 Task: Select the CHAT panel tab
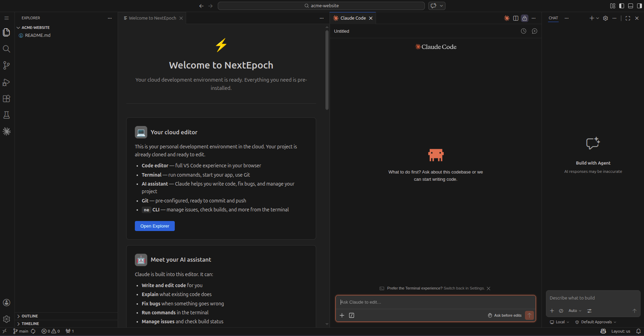554,18
